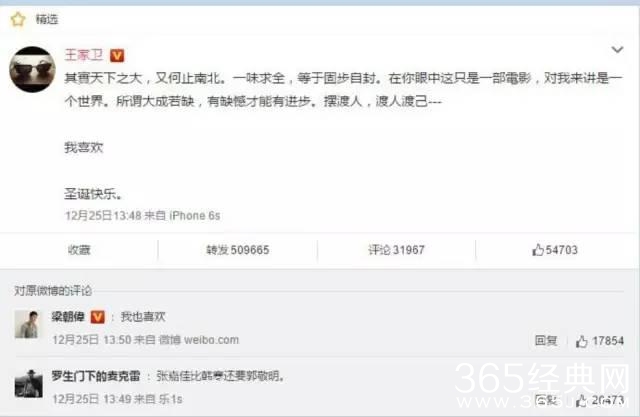640x417 pixels.
Task: Open 王家卫's profile avatar
Action: tap(33, 69)
